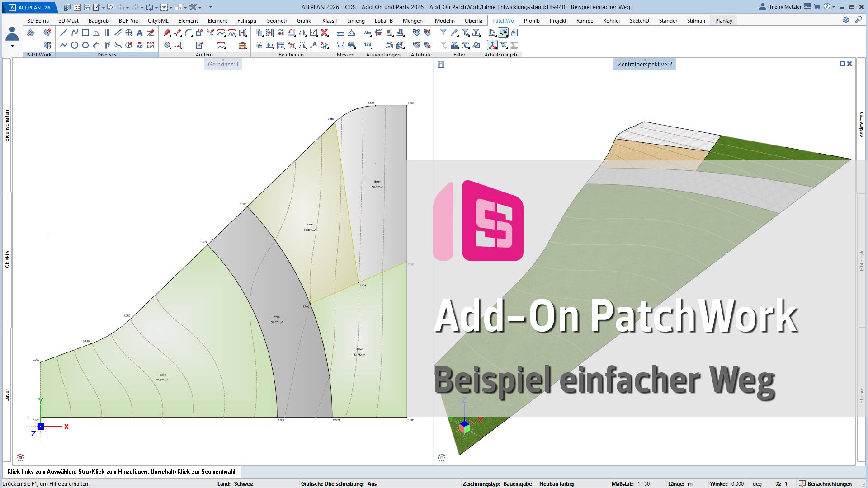
Task: Expand the user profile dropdown arrow
Action: [12, 46]
